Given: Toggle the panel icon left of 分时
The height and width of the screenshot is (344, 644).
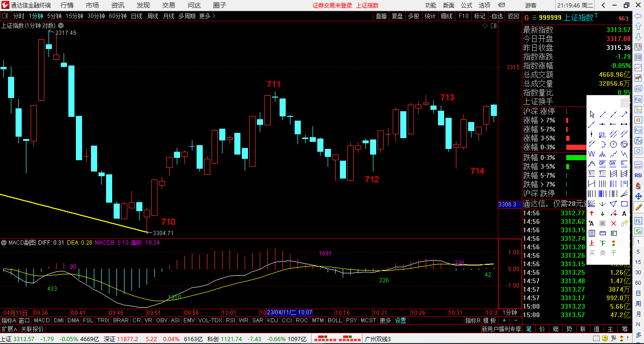Looking at the screenshot, I should pos(5,16).
